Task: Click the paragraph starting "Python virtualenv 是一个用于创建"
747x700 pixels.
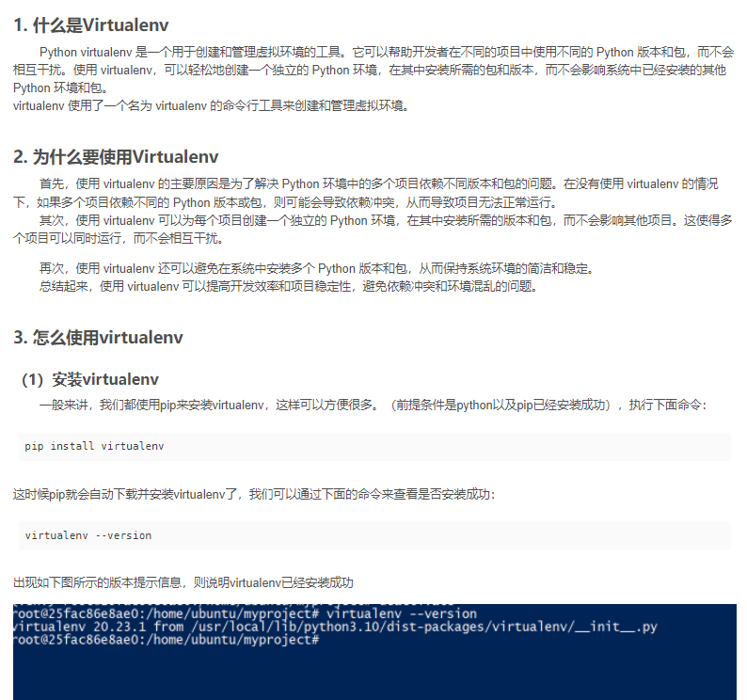Action: (x=373, y=70)
